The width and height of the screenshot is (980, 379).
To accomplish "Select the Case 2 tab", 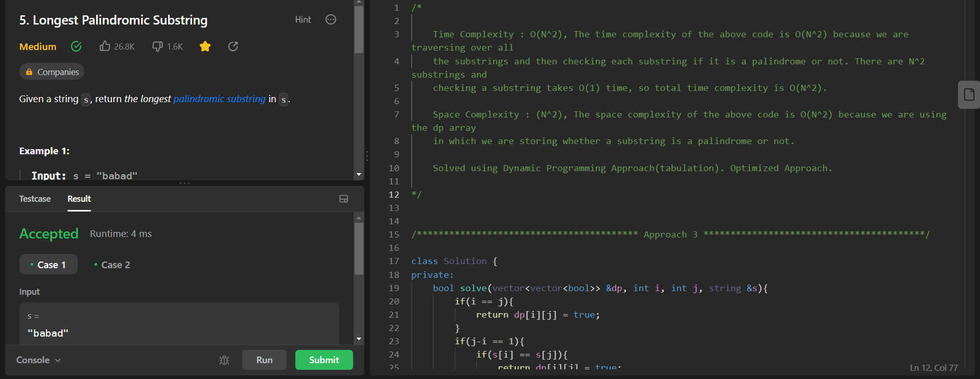I will coord(112,265).
